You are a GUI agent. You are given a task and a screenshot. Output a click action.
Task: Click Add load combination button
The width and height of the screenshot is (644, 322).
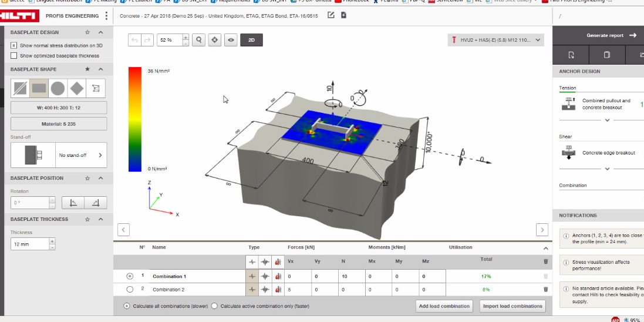click(444, 306)
